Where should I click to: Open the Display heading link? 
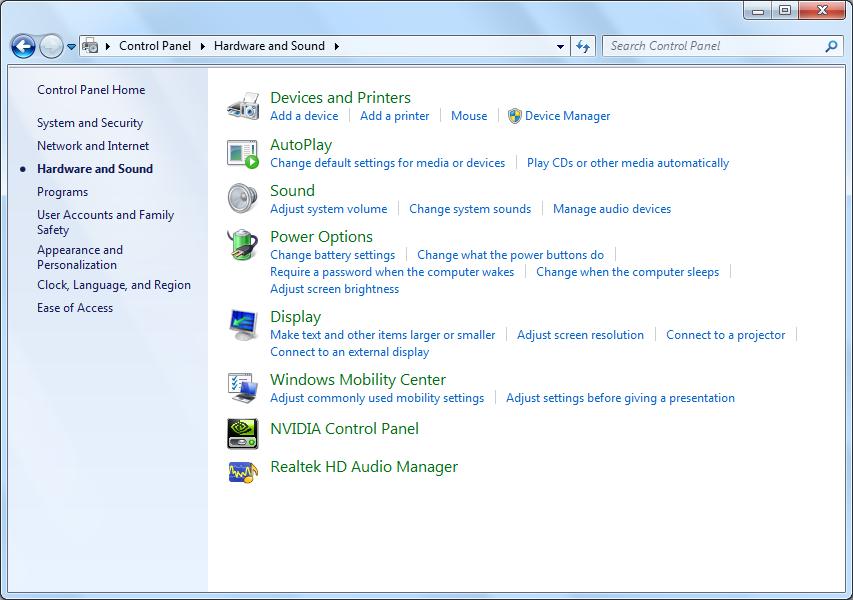coord(295,317)
